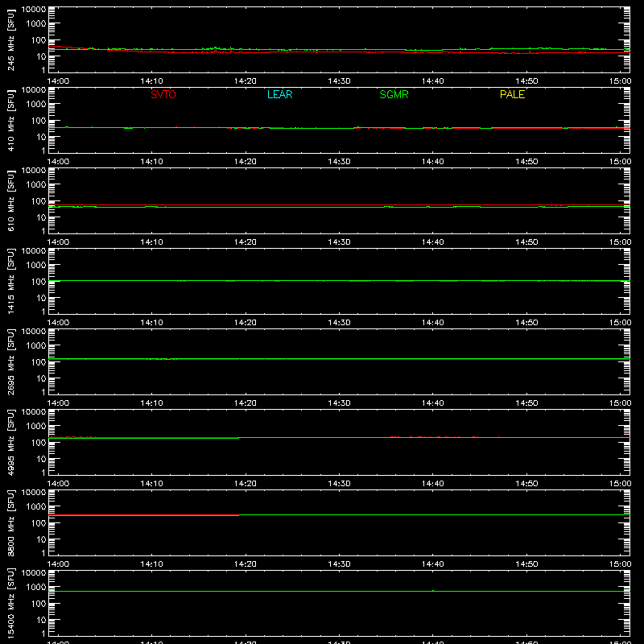Image resolution: width=644 pixels, height=644 pixels.
Task: Click the 14:10 time label below 245 MHz plot
Action: 151,81
